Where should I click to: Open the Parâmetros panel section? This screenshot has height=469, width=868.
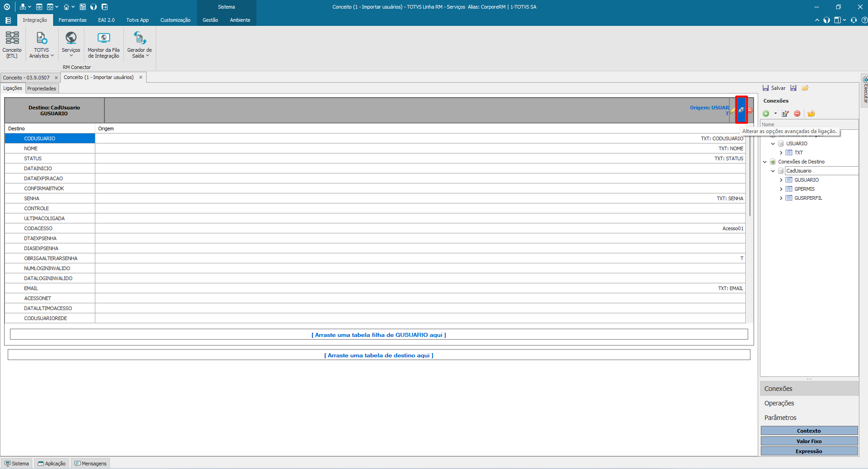coord(809,418)
